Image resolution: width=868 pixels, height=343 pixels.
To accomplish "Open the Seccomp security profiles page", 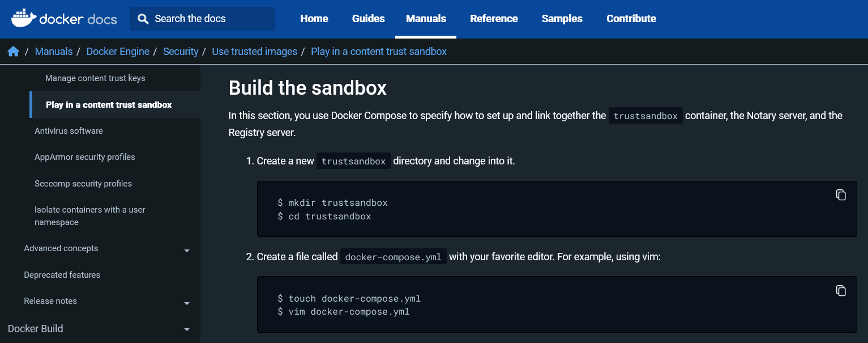I will (x=83, y=183).
